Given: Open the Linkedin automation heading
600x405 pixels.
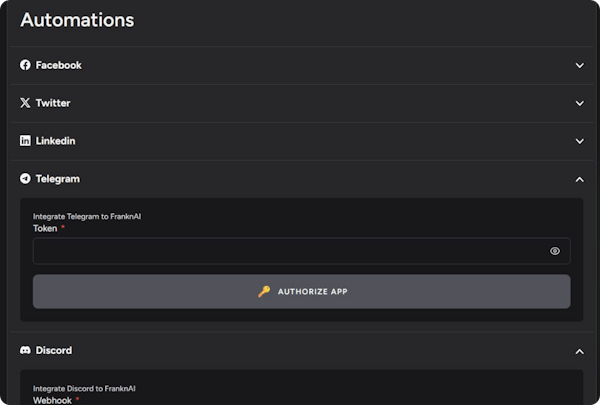Looking at the screenshot, I should click(x=55, y=141).
